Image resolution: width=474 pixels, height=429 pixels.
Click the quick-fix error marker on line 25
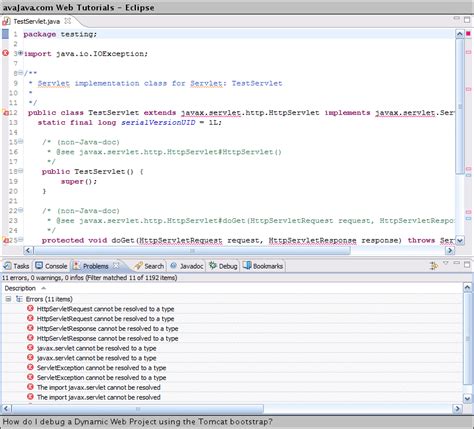tap(5, 240)
